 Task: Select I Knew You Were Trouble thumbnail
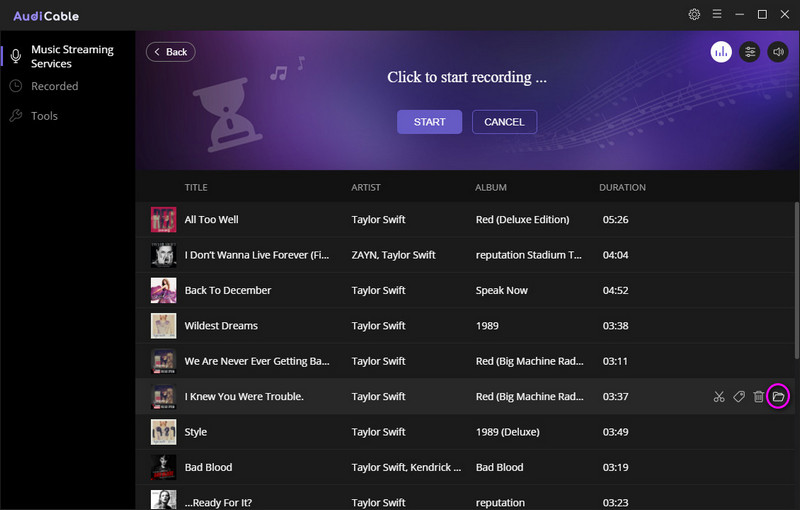(x=163, y=396)
